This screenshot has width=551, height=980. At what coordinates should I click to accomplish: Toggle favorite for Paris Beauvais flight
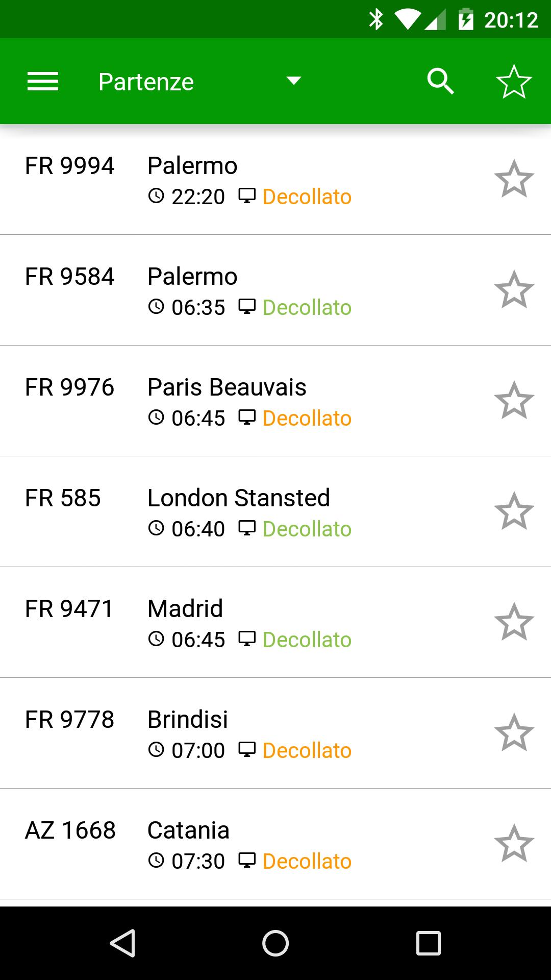(x=514, y=401)
